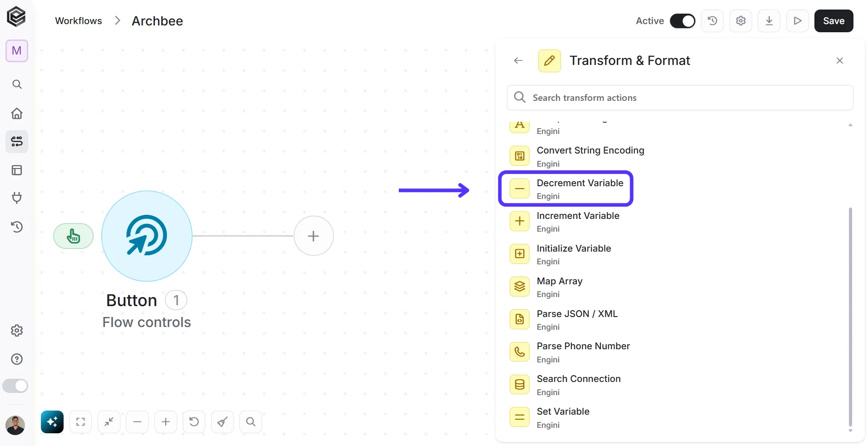Click the fit-to-screen canvas button
This screenshot has width=868, height=446.
pos(80,422)
